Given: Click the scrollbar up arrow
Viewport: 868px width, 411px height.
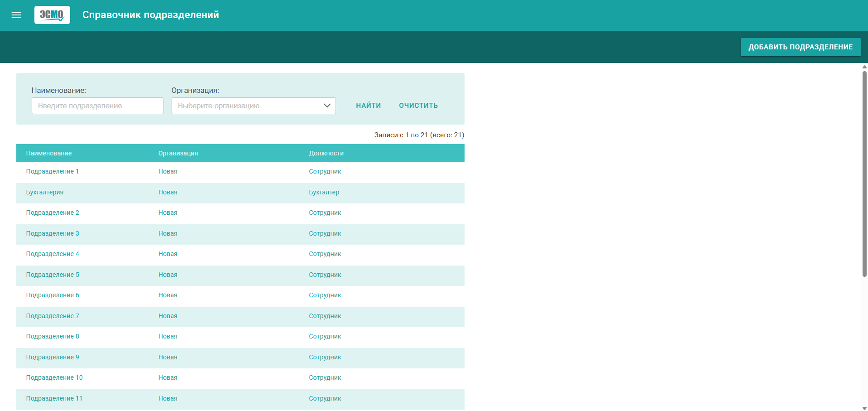Looking at the screenshot, I should 864,67.
